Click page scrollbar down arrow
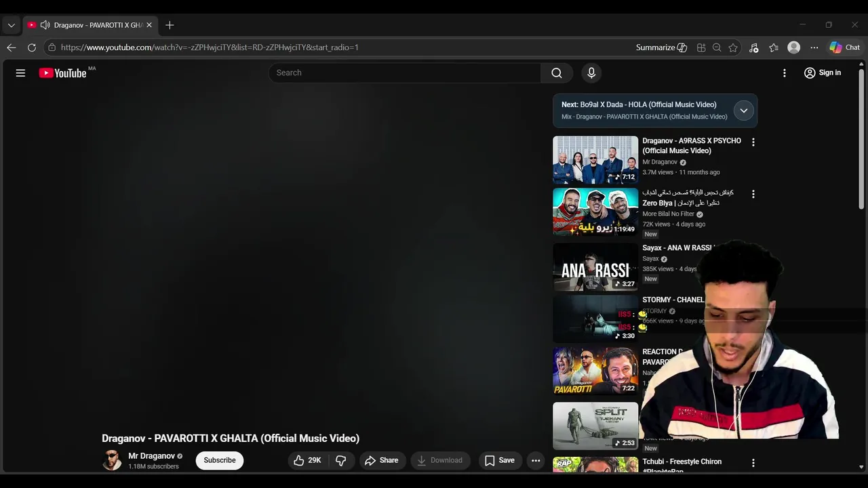 click(x=862, y=467)
